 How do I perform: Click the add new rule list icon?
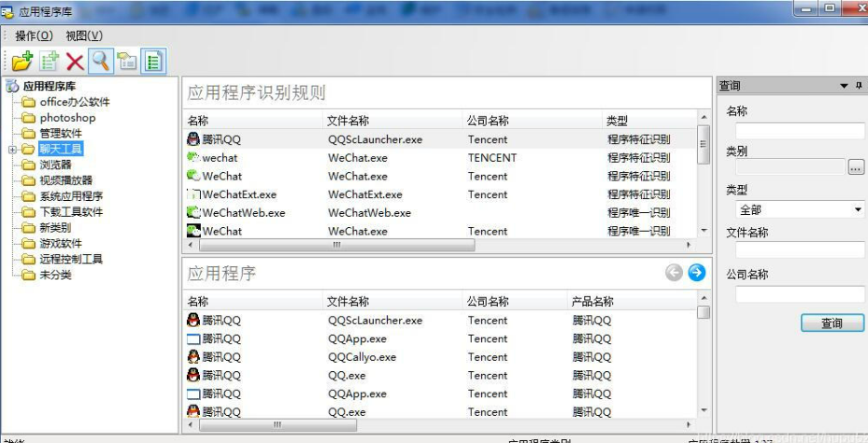[x=50, y=61]
